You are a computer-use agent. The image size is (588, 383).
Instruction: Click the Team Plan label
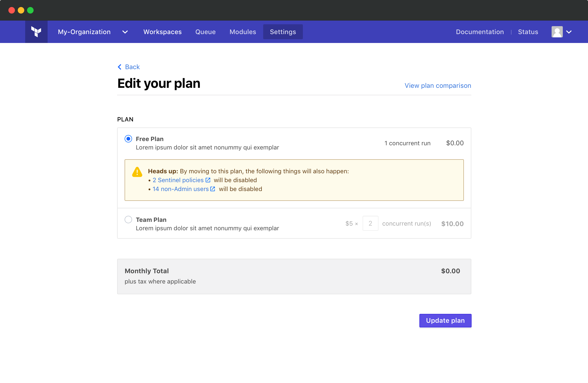[x=151, y=220]
